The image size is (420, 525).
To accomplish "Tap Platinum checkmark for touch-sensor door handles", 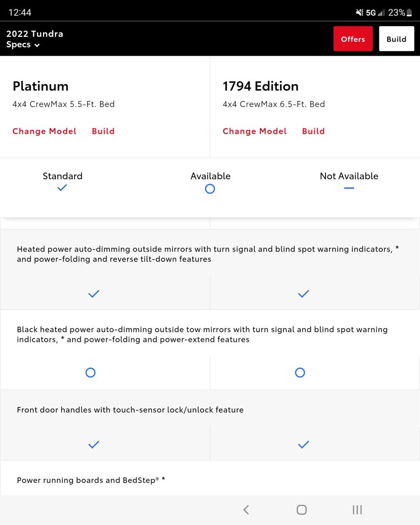I will [x=94, y=445].
